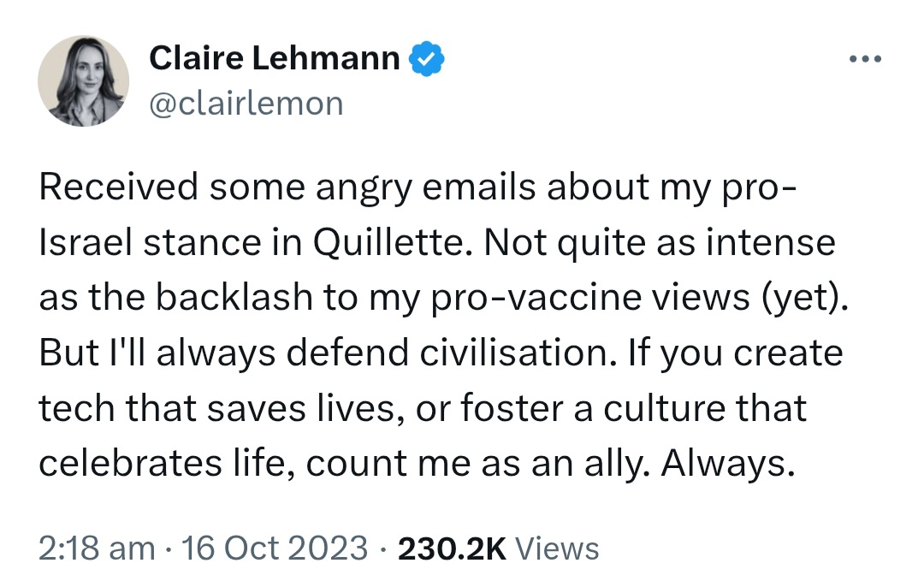
Task: Open the @clairlemon handle
Action: (246, 104)
